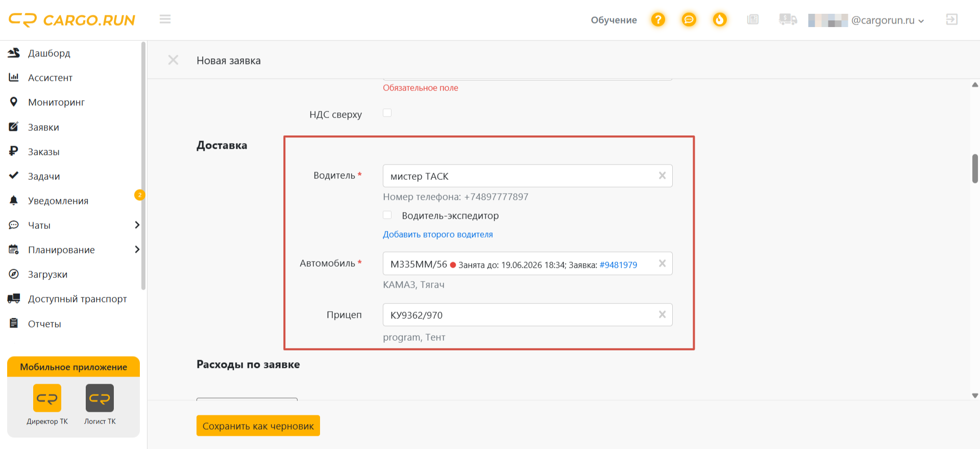Viewport: 980px width, 449px height.
Task: Open Доступный транспорт in the sidebar
Action: (77, 299)
